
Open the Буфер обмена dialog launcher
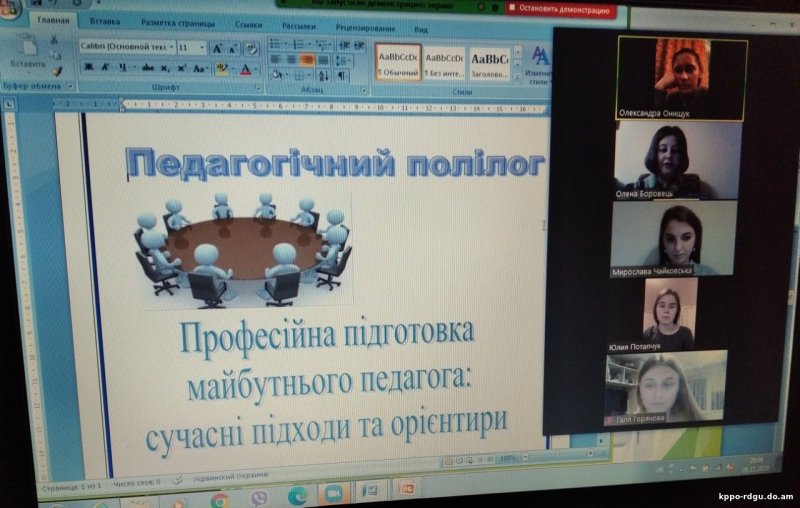click(70, 86)
